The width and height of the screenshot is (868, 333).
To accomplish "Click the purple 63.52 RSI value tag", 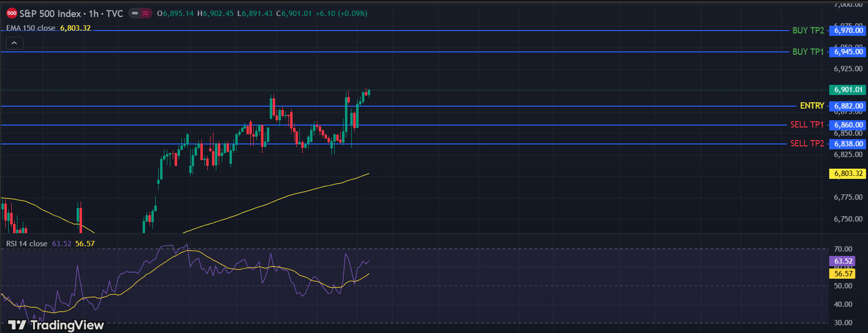I will 843,261.
